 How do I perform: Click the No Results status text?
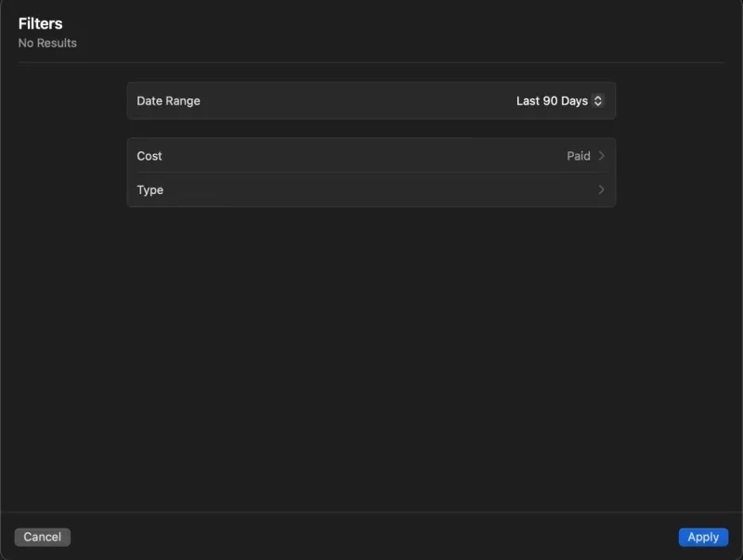[x=47, y=43]
